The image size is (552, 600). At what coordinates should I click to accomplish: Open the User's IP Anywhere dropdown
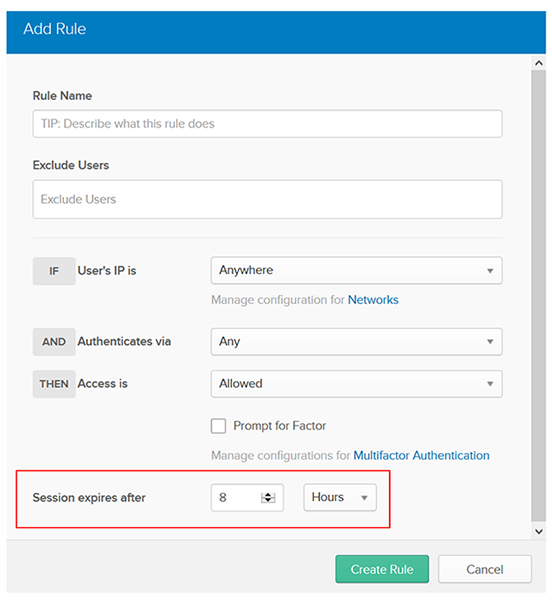(356, 271)
